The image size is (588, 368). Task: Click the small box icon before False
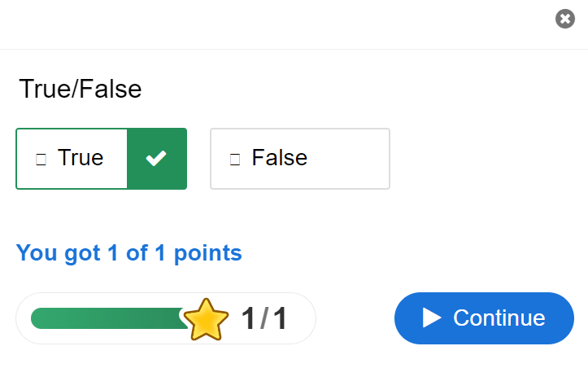(x=235, y=160)
